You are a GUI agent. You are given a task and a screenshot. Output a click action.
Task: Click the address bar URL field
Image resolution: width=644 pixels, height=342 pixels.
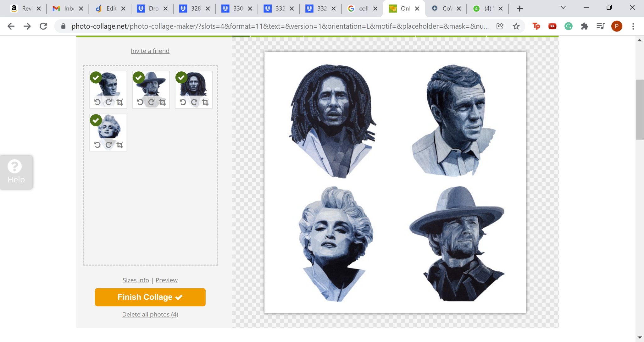coord(280,26)
